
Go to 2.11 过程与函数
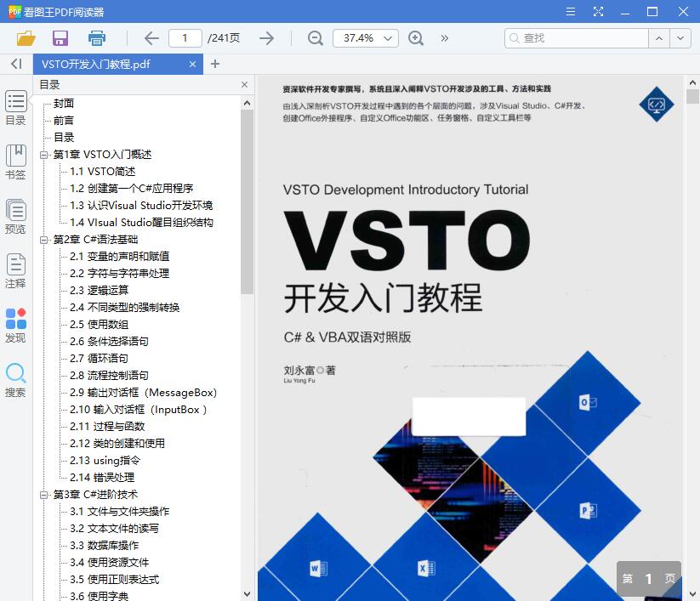[107, 427]
